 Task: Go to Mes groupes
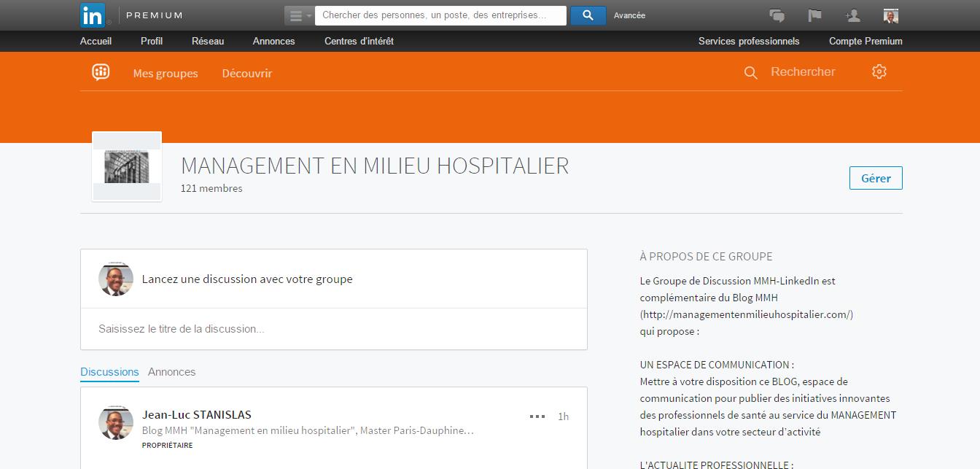click(166, 74)
